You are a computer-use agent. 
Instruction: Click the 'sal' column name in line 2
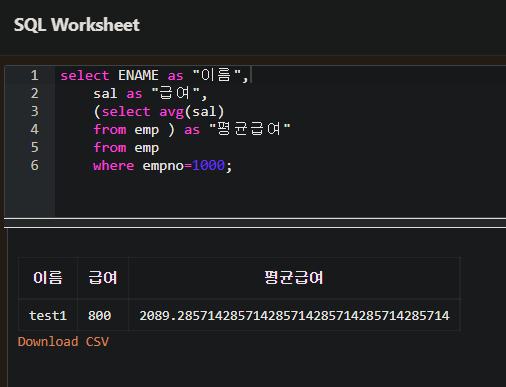tap(105, 93)
